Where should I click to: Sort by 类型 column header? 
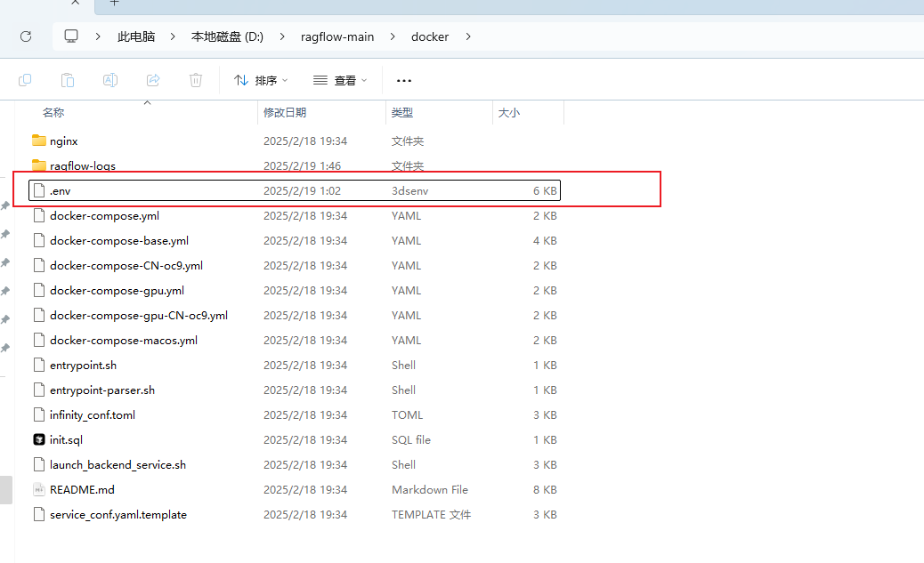[x=401, y=112]
